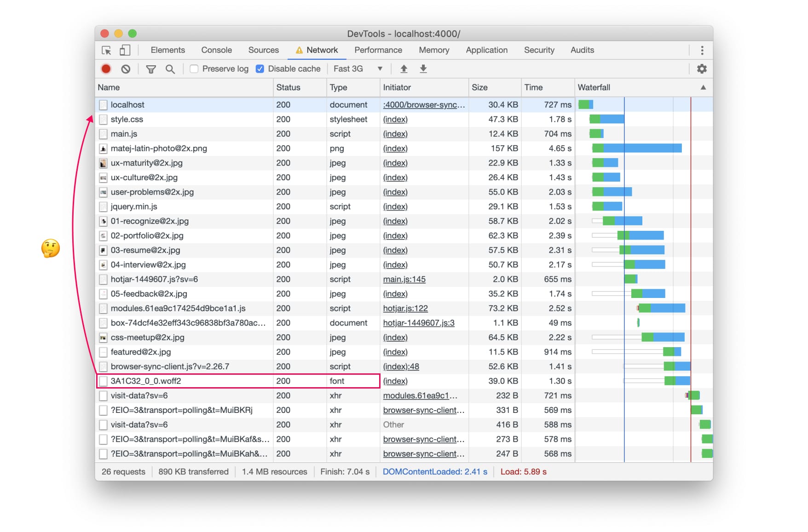
Task: Click the user-problems@2x.jpg thumbnail icon
Action: coord(103,192)
